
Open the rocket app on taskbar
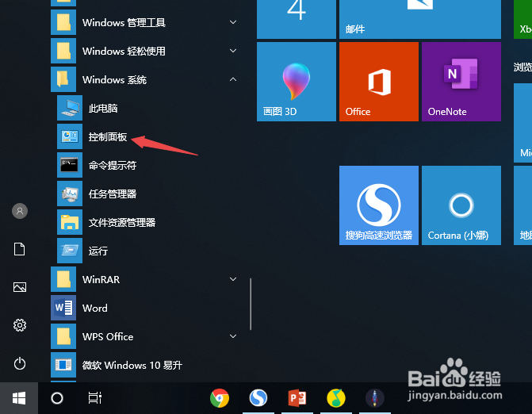coord(374,398)
